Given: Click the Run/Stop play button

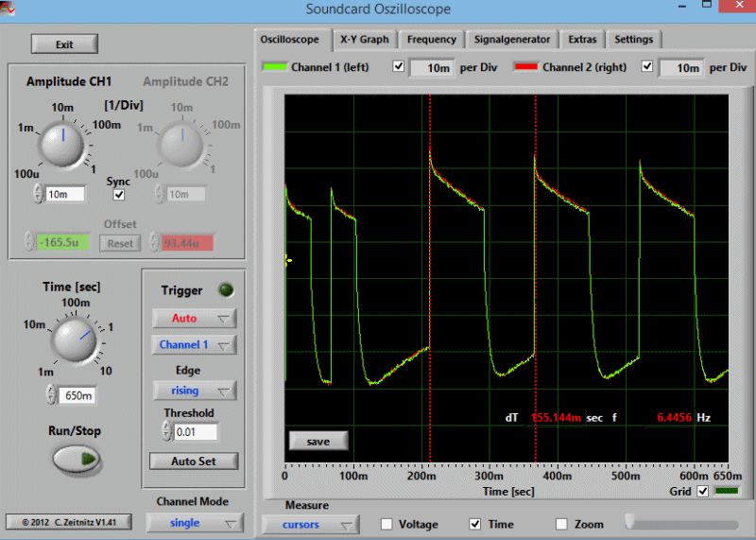Looking at the screenshot, I should [x=77, y=459].
